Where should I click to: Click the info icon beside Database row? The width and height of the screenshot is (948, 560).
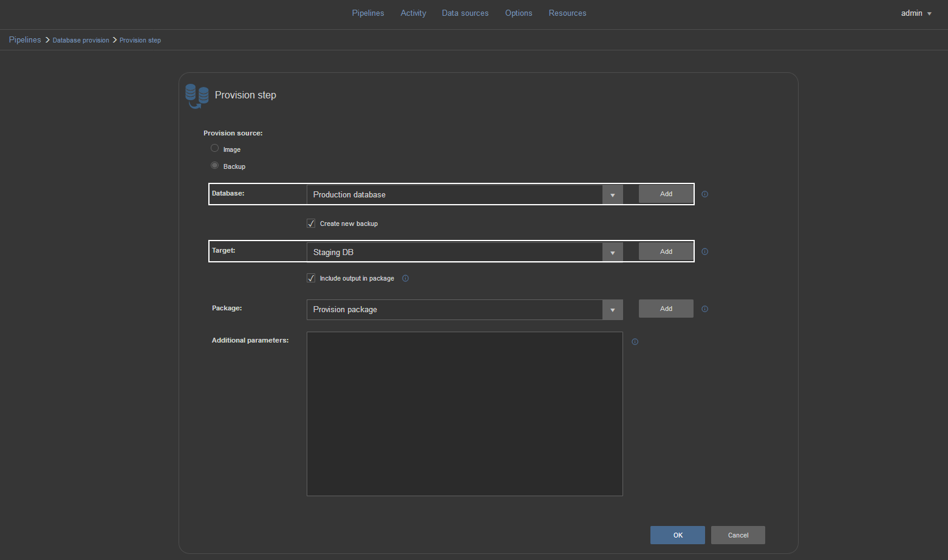704,194
